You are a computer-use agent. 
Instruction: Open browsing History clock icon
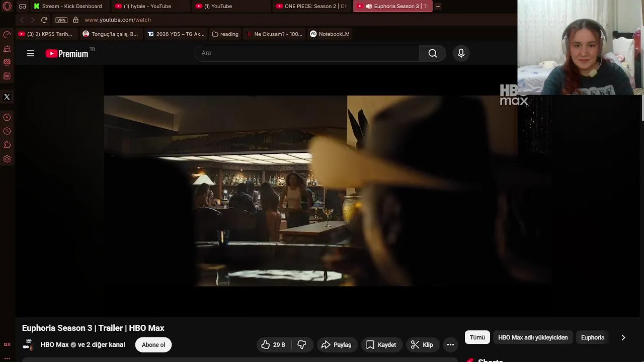coord(7,131)
